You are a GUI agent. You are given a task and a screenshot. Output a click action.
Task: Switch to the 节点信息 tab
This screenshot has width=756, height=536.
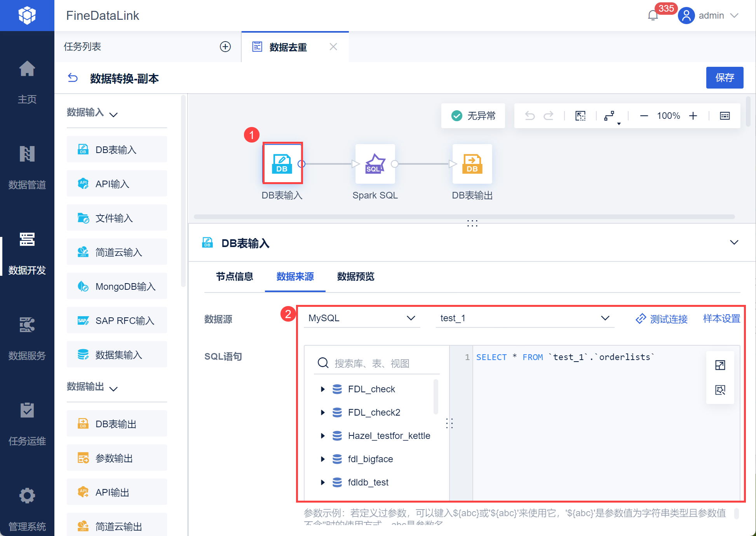tap(234, 277)
